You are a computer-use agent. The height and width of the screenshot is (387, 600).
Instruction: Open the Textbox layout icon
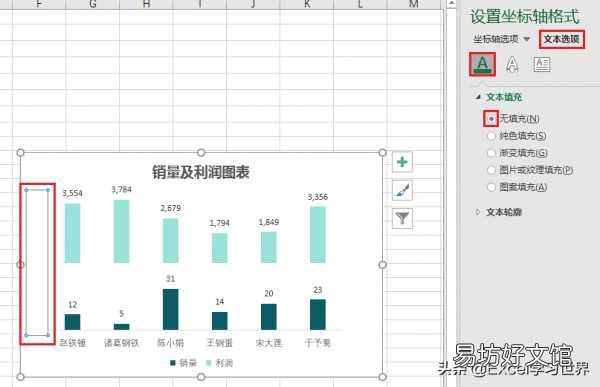click(542, 64)
